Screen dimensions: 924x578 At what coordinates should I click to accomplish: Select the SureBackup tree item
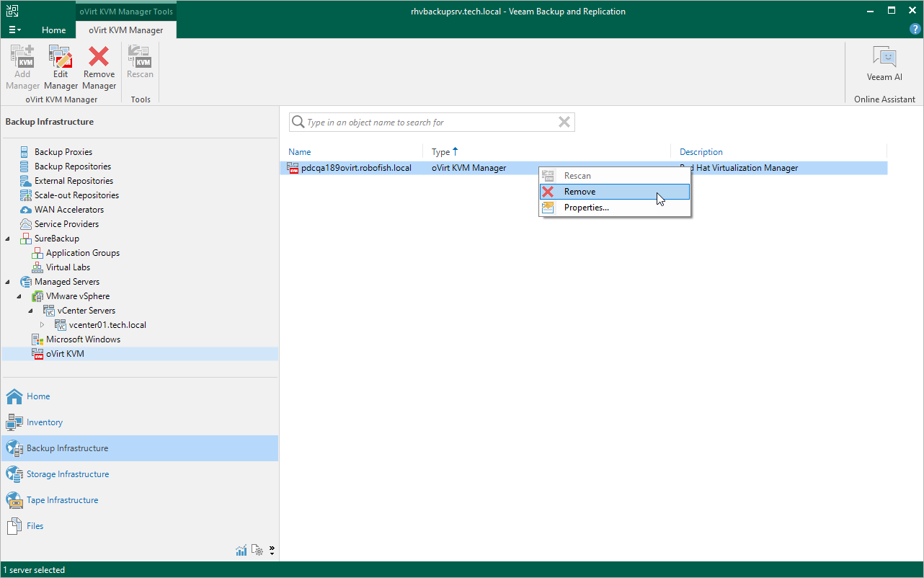pyautogui.click(x=57, y=239)
